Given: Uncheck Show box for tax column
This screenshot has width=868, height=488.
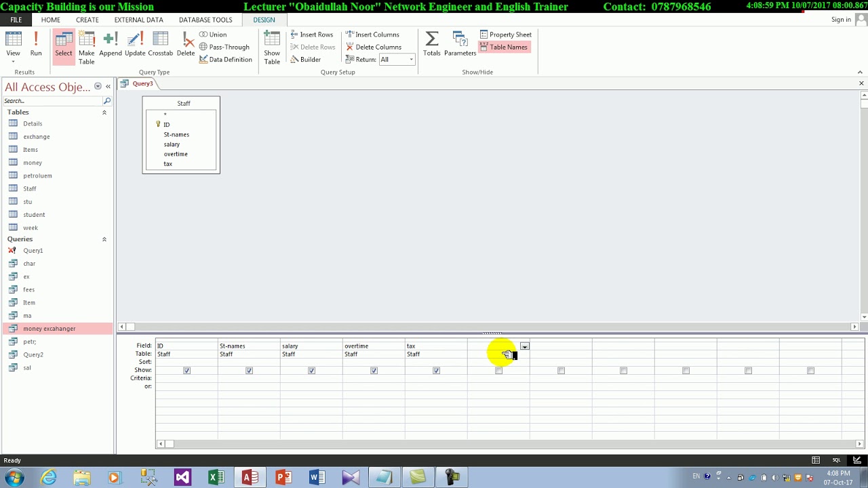Looking at the screenshot, I should [x=436, y=371].
